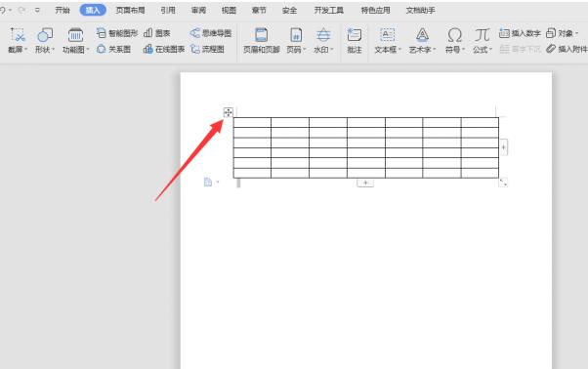Click the 插入附件 paperclip attachment icon
The height and width of the screenshot is (369, 588).
[551, 49]
